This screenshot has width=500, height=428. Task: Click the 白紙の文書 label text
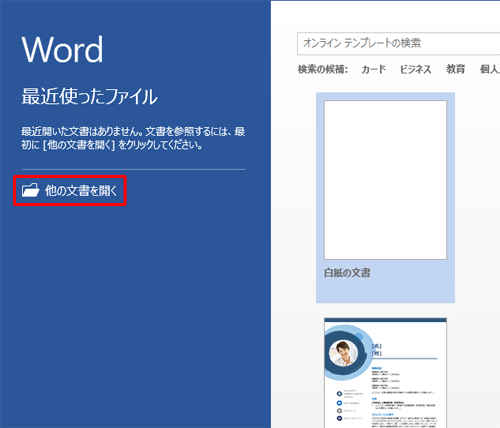[x=347, y=273]
